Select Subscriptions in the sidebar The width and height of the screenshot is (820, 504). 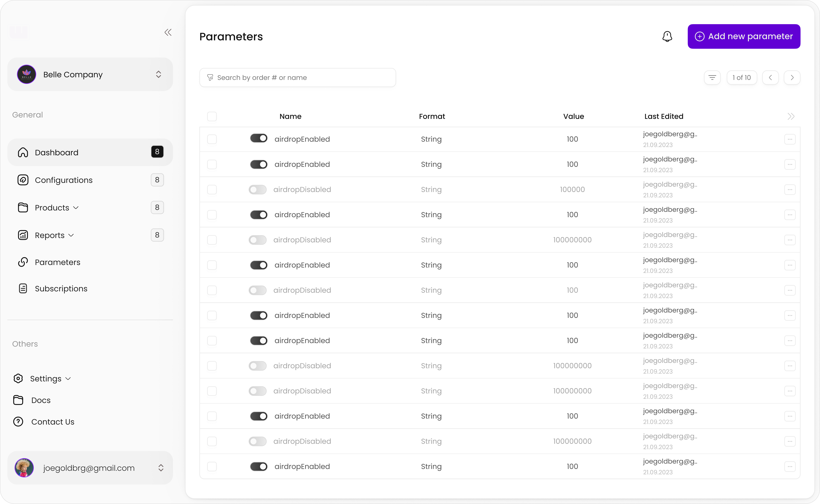tap(61, 288)
